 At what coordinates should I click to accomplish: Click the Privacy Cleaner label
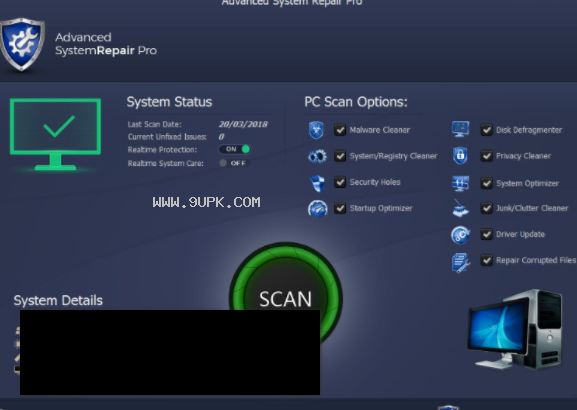[523, 156]
